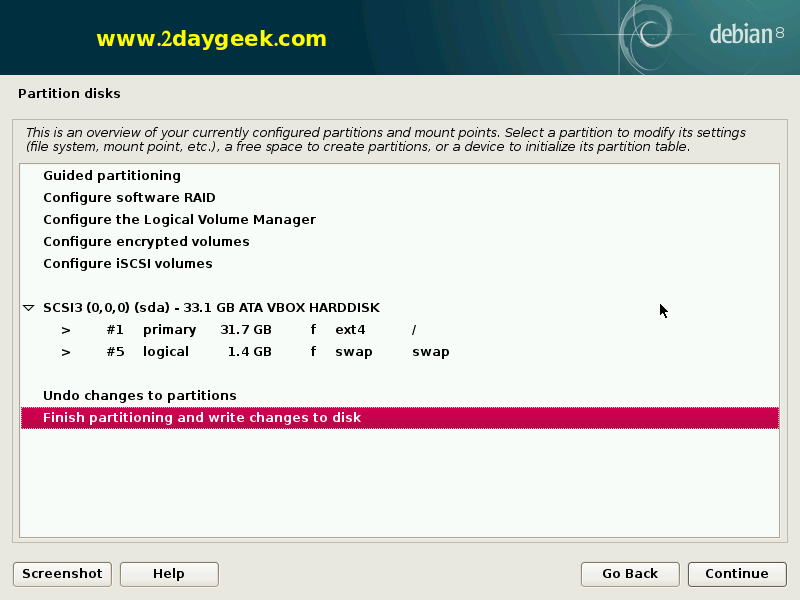Click the format flag f on swap row
Screen dimensions: 800x600
[313, 352]
